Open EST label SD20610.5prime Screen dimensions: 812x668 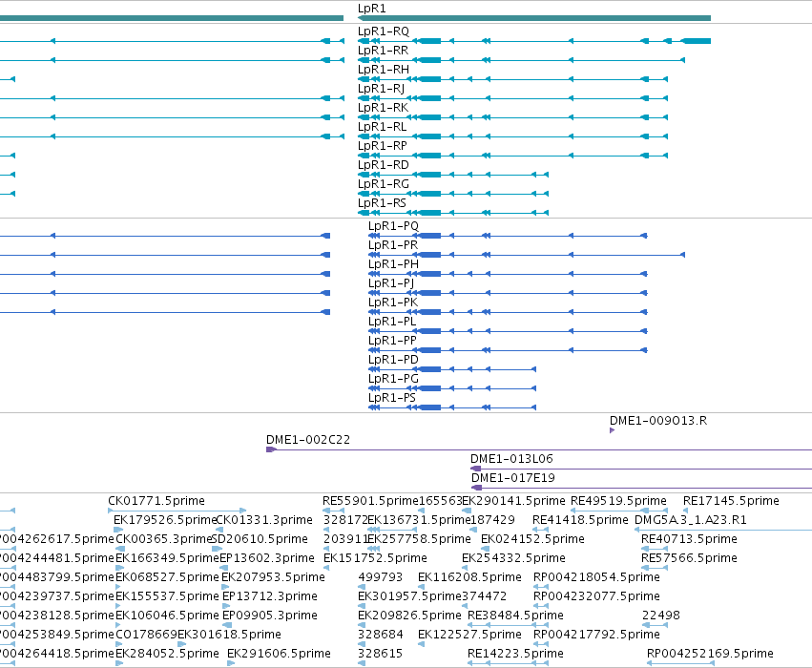point(260,539)
